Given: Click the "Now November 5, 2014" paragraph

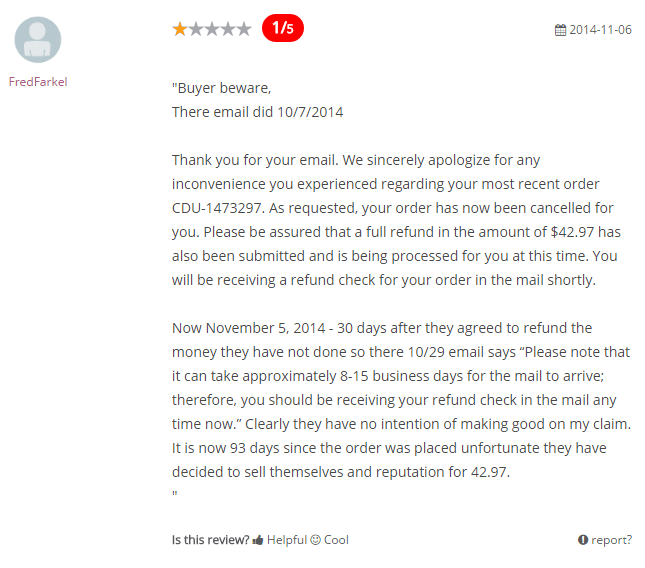Looking at the screenshot, I should point(401,400).
